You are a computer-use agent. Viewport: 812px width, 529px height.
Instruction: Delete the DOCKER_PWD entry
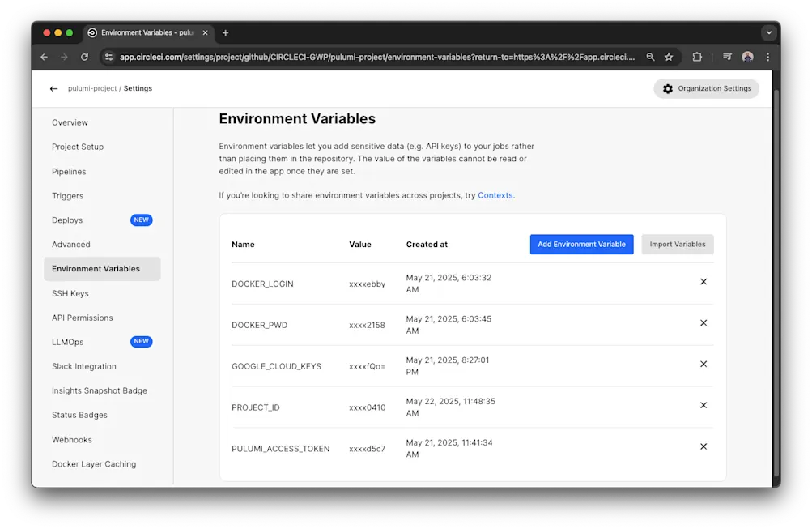point(703,322)
